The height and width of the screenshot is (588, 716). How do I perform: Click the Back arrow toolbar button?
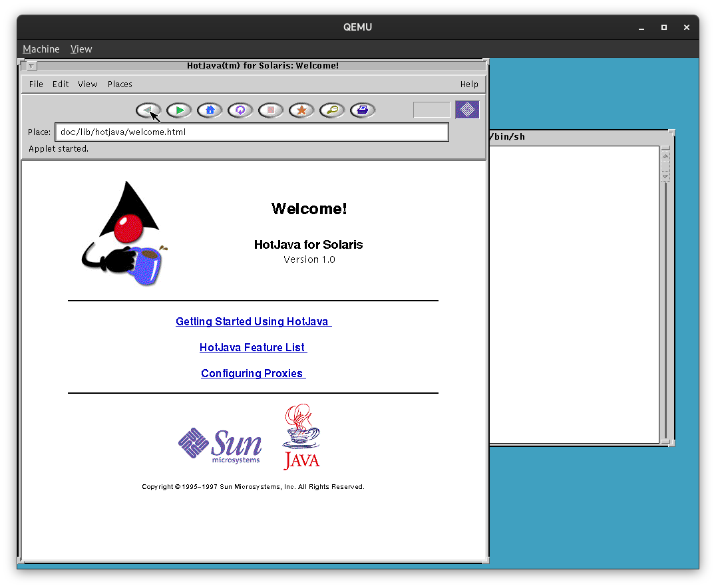[148, 110]
